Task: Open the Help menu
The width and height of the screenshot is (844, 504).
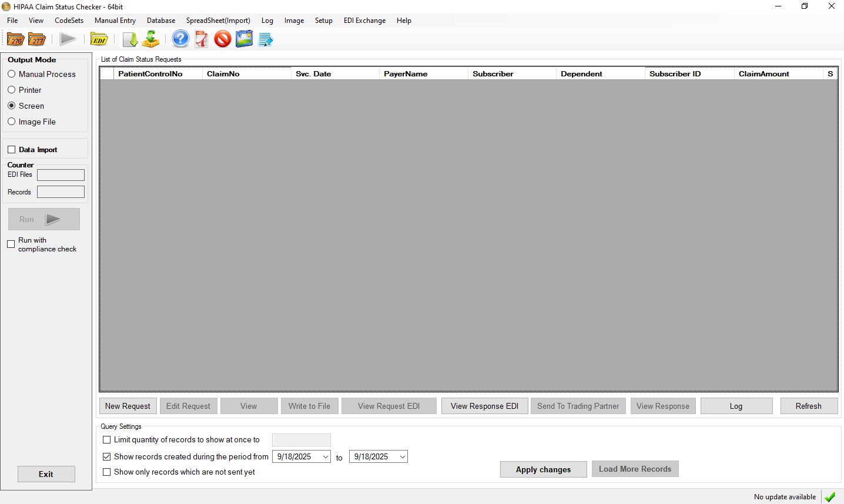Action: click(404, 20)
